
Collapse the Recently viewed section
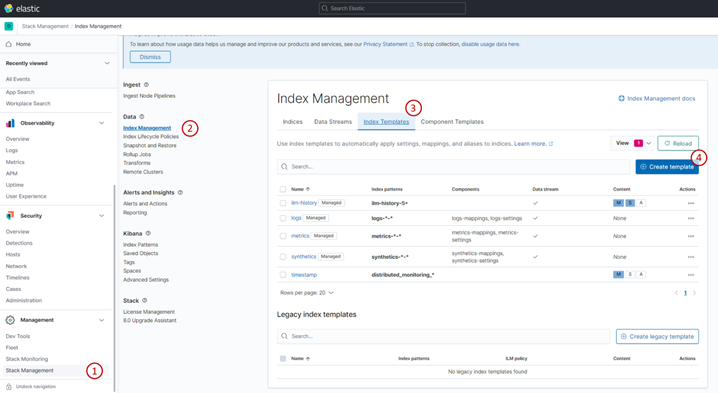tap(107, 63)
